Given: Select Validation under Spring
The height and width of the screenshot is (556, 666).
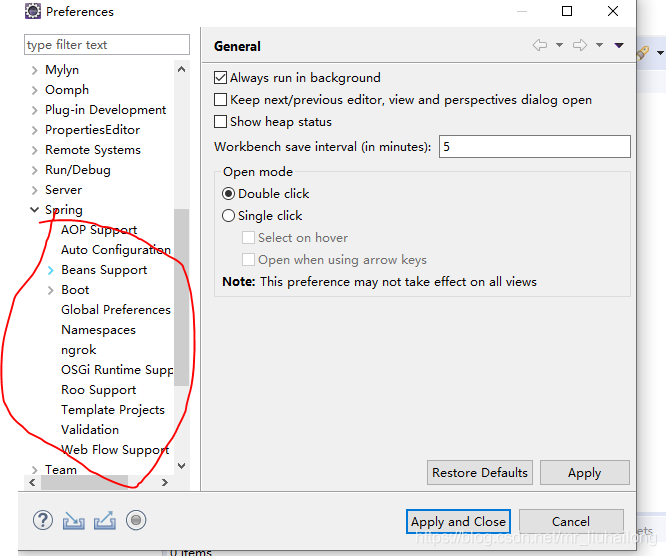Looking at the screenshot, I should (90, 430).
